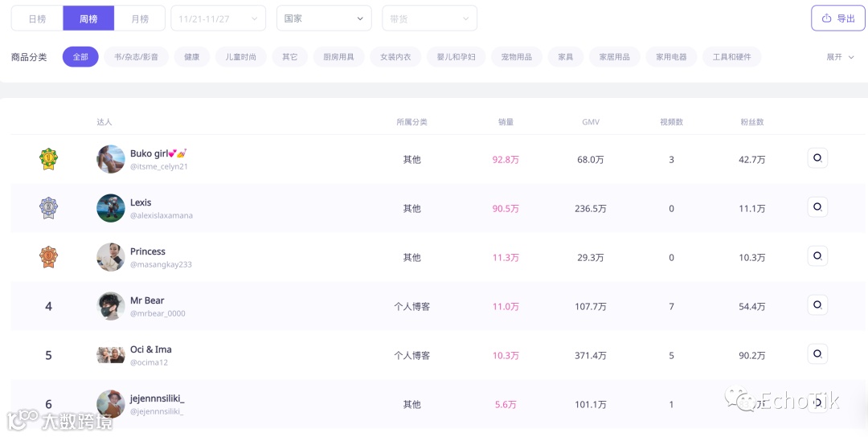
Task: Switch to the 日榜 tab
Action: 37,18
